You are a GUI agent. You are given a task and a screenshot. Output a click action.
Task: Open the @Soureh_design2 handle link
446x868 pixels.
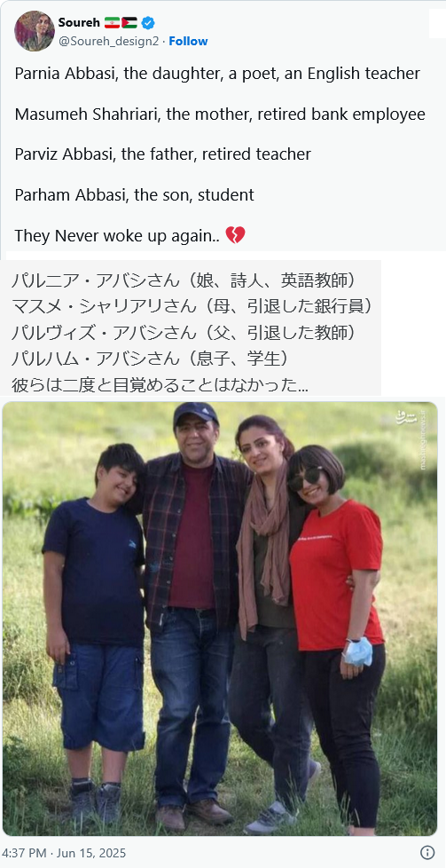point(108,41)
